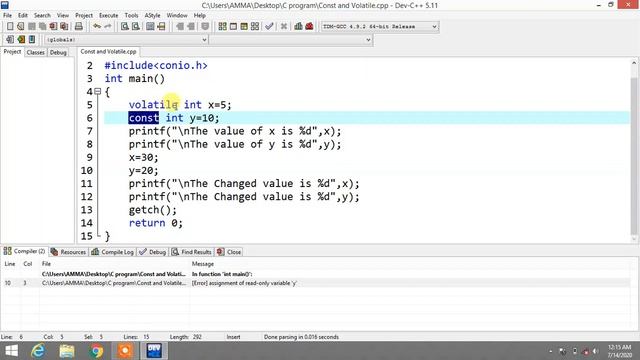
Task: Open the Help menu
Action: pyautogui.click(x=199, y=16)
